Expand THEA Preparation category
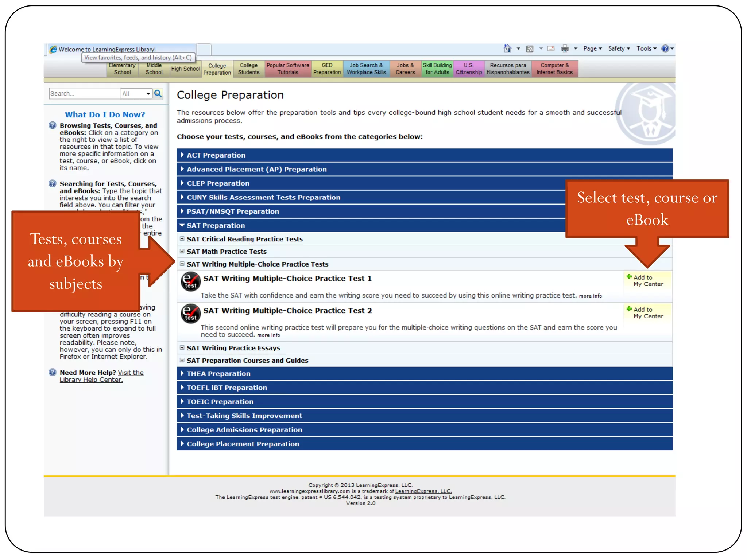The image size is (747, 560). 425,373
